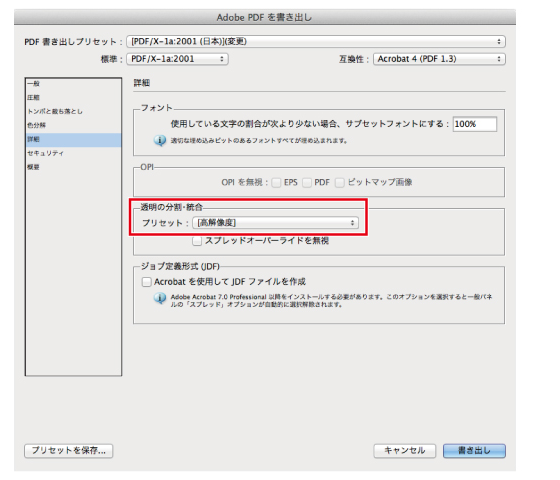Open the PDF 書き出しプリセット dropdown
The height and width of the screenshot is (480, 560).
[x=316, y=41]
